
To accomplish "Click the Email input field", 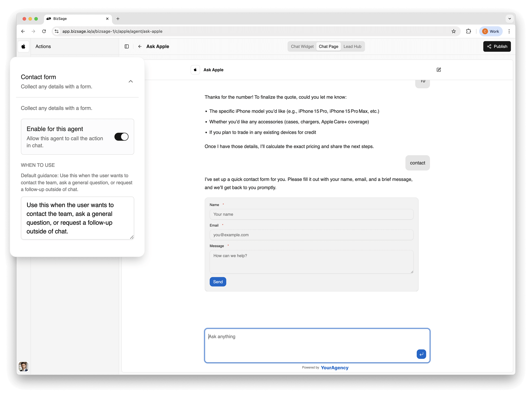I will tap(312, 235).
